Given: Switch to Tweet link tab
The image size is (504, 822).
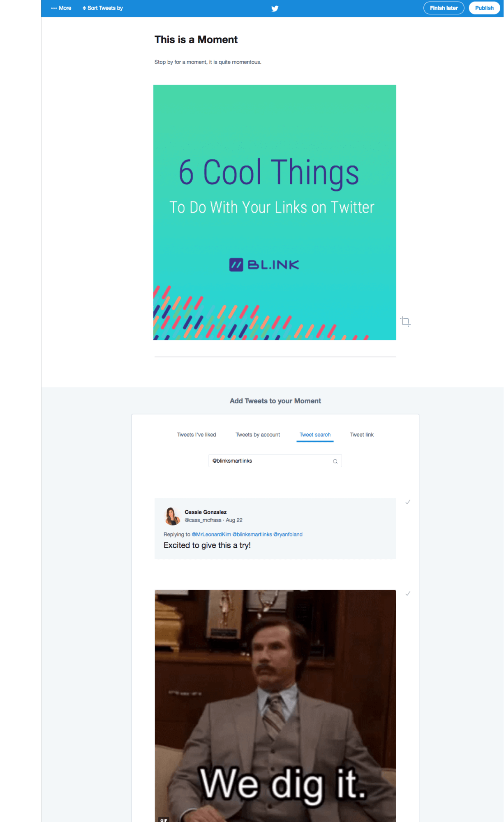Looking at the screenshot, I should coord(362,435).
